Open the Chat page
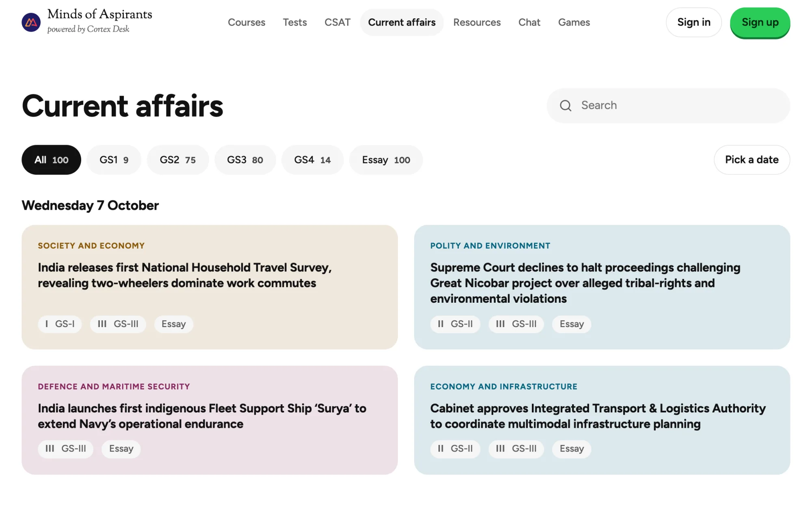This screenshot has width=812, height=514. 529,22
